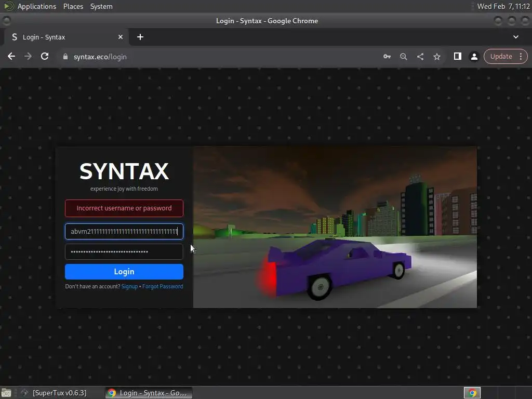Open the Applications menu
The height and width of the screenshot is (399, 532).
pyautogui.click(x=37, y=6)
